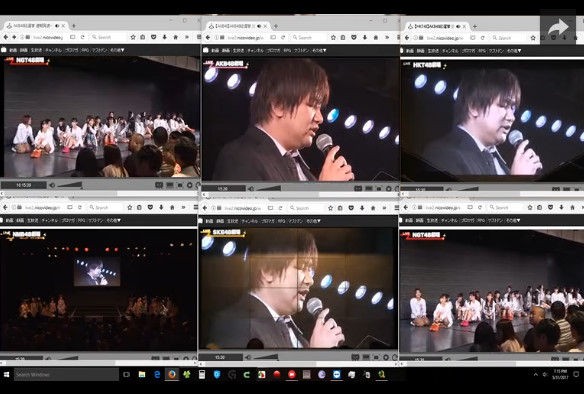
Task: Toggle comment display under the SKE48 video
Action: tap(355, 357)
